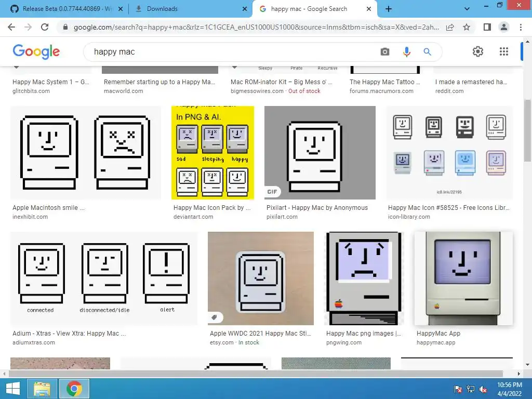Open the tab search dropdown arrow

(467, 9)
